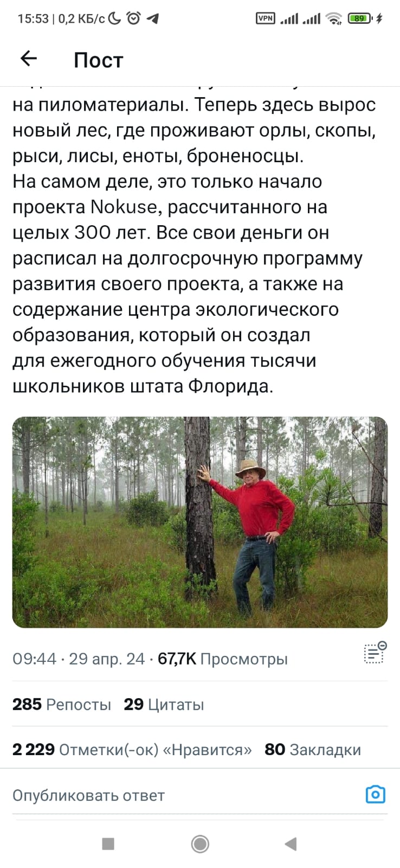View 2 229 Отметки «Нравится» list
400x868 pixels.
pos(132,749)
